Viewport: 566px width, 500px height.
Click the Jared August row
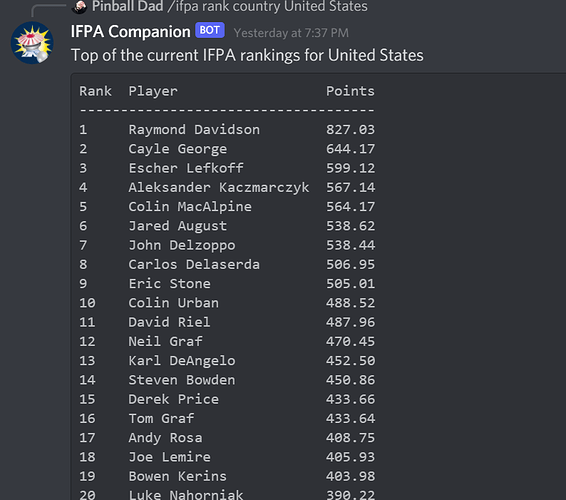click(227, 226)
